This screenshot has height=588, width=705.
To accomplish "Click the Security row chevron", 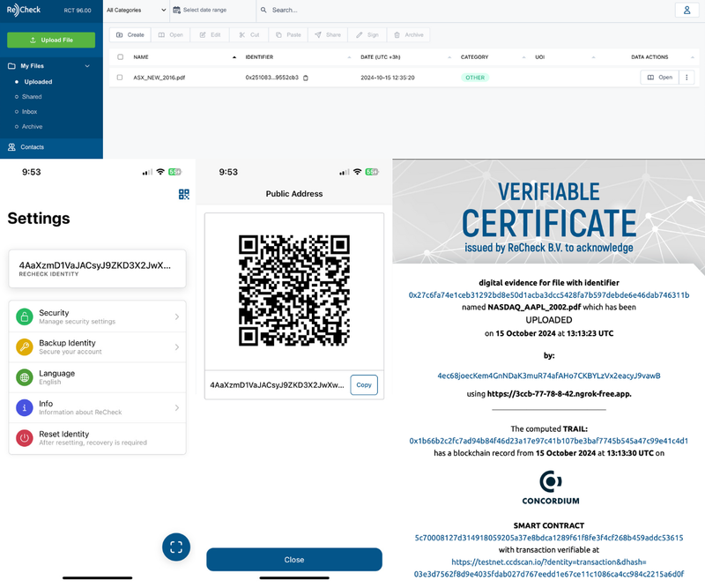I will (x=177, y=316).
